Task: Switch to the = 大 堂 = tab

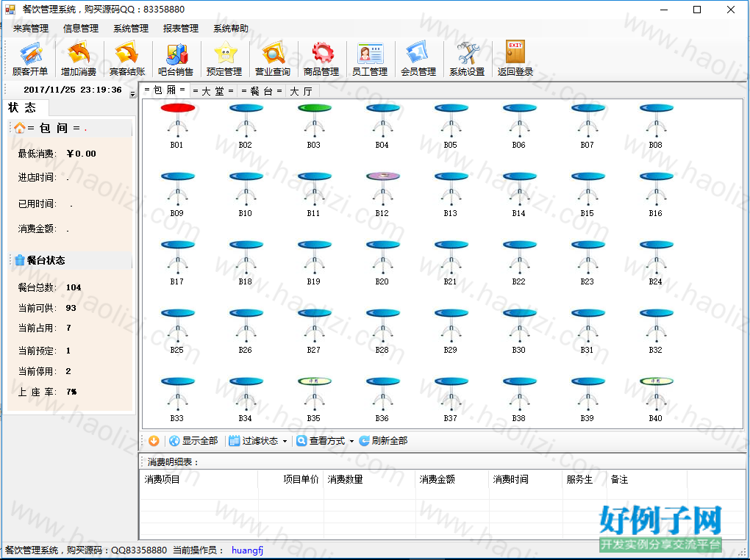Action: click(x=213, y=91)
